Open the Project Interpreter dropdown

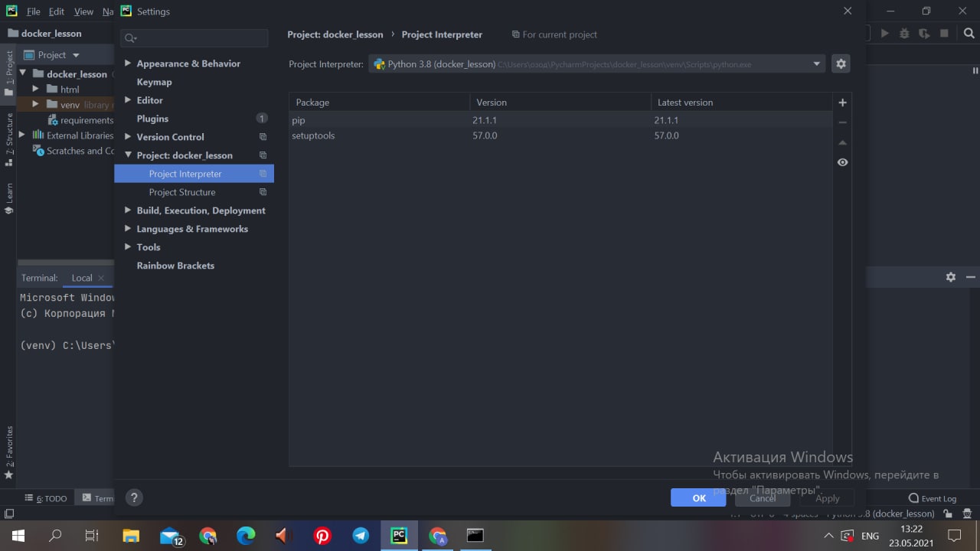pyautogui.click(x=597, y=64)
